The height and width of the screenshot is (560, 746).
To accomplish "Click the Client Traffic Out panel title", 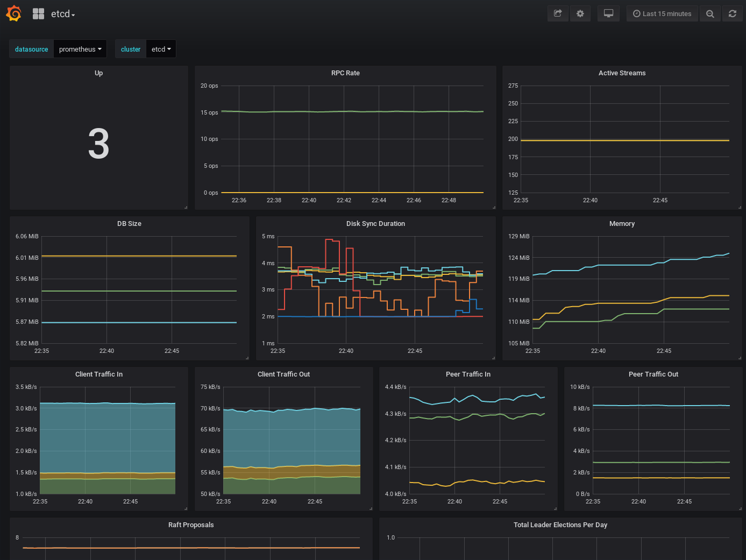I will [283, 374].
